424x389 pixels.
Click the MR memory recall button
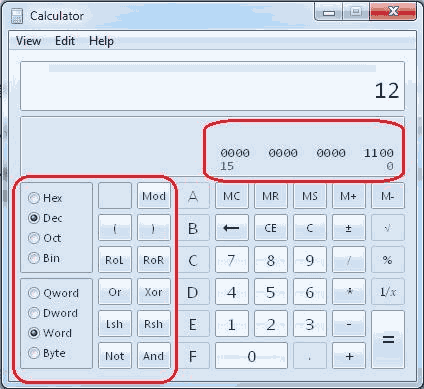click(x=271, y=196)
